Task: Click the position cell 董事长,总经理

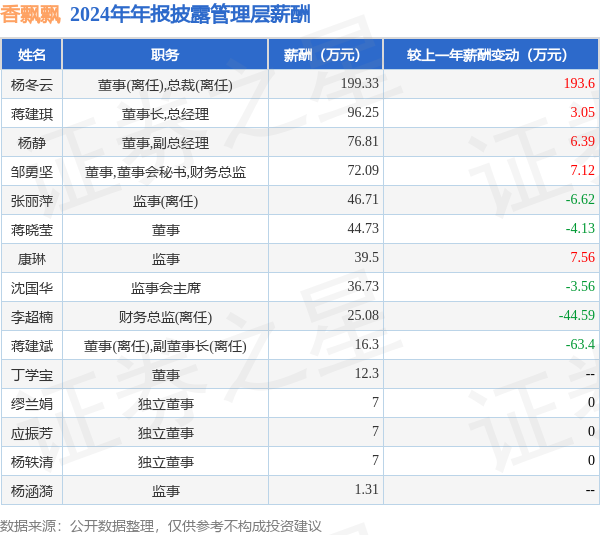Action: [165, 114]
